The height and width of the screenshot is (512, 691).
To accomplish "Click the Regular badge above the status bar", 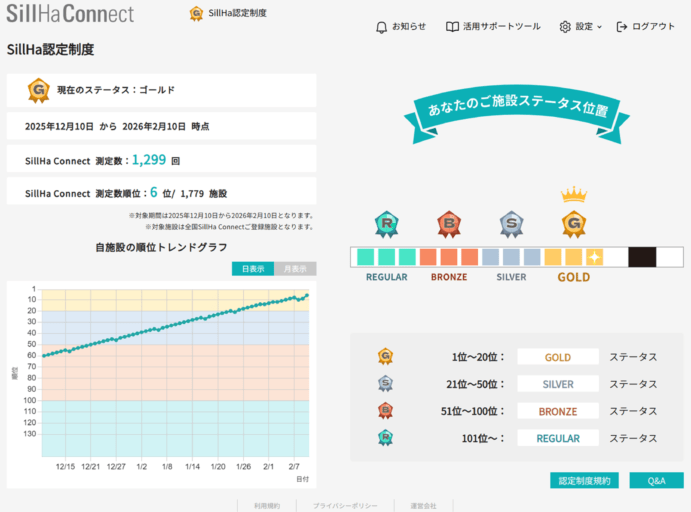I will [x=386, y=223].
